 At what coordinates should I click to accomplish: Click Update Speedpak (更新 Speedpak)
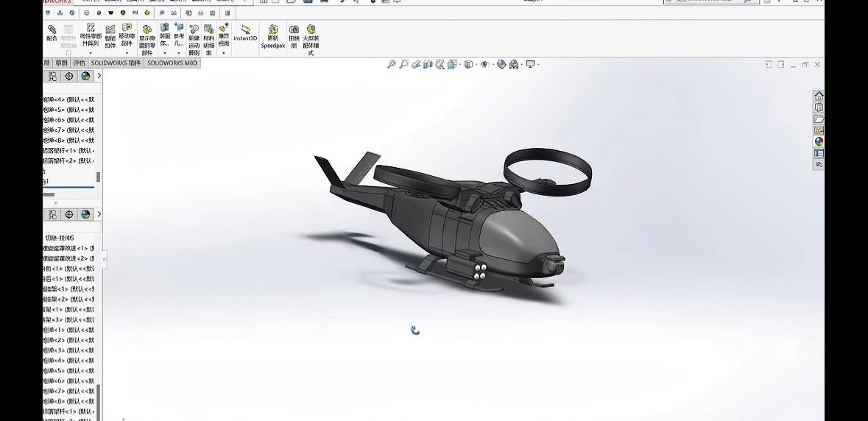tap(273, 37)
